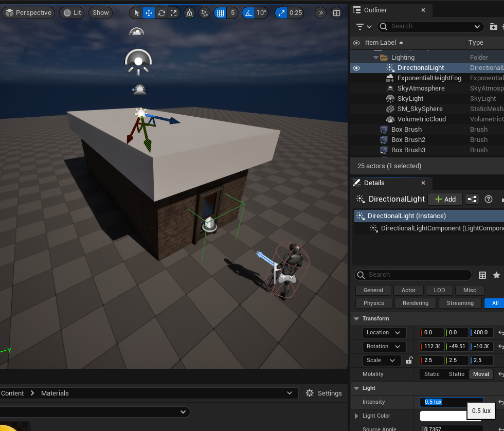This screenshot has width=504, height=431.
Task: Expand hidden viewport toolbar options chevrons
Action: tap(320, 13)
